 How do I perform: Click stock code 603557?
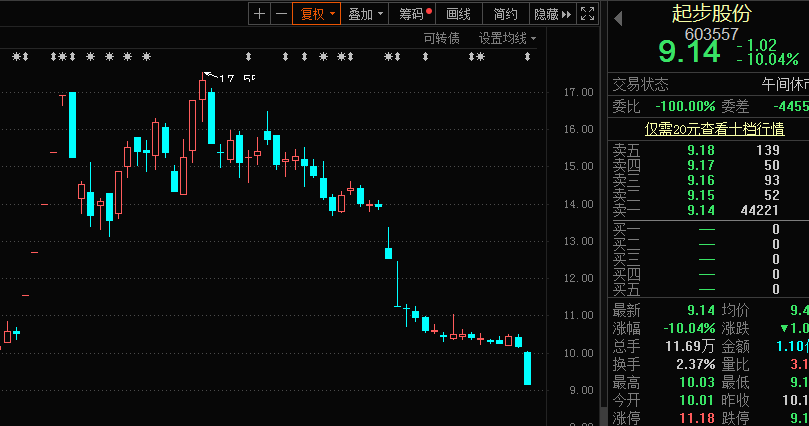711,34
